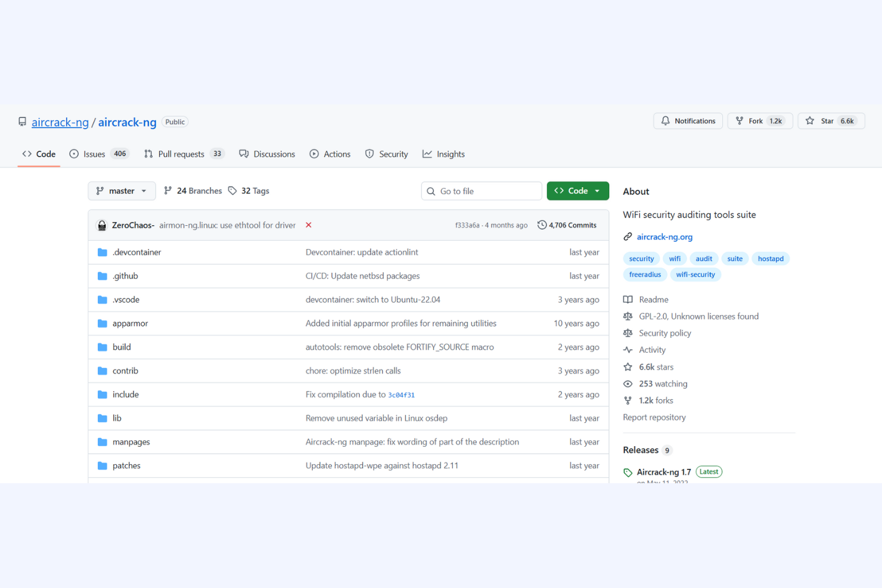
Task: Select the wifi-security topic tag
Action: tap(695, 274)
